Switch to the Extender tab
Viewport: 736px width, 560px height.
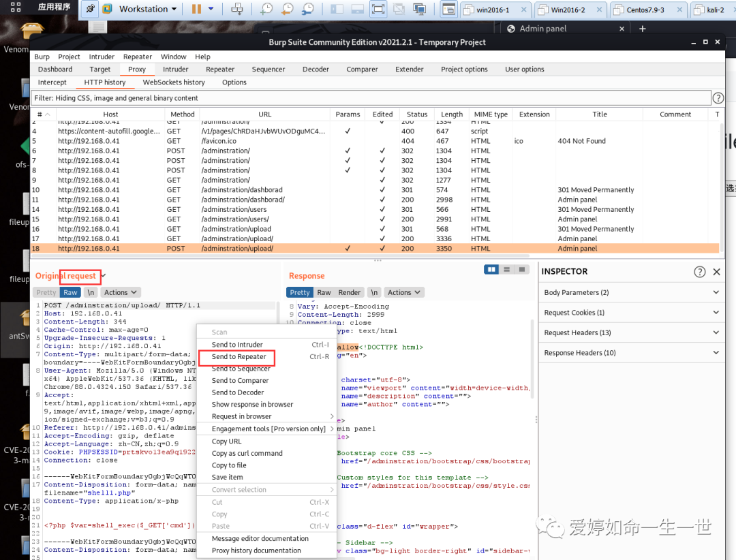410,69
